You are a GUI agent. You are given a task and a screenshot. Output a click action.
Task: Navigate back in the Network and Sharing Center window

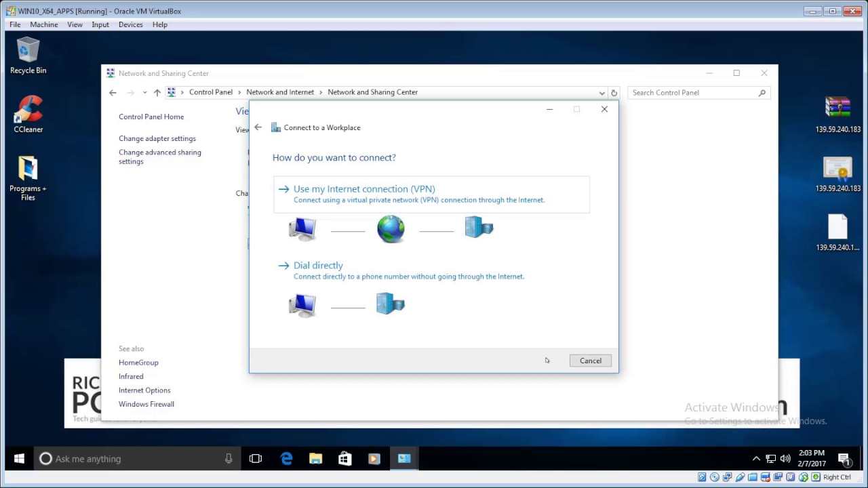tap(113, 92)
